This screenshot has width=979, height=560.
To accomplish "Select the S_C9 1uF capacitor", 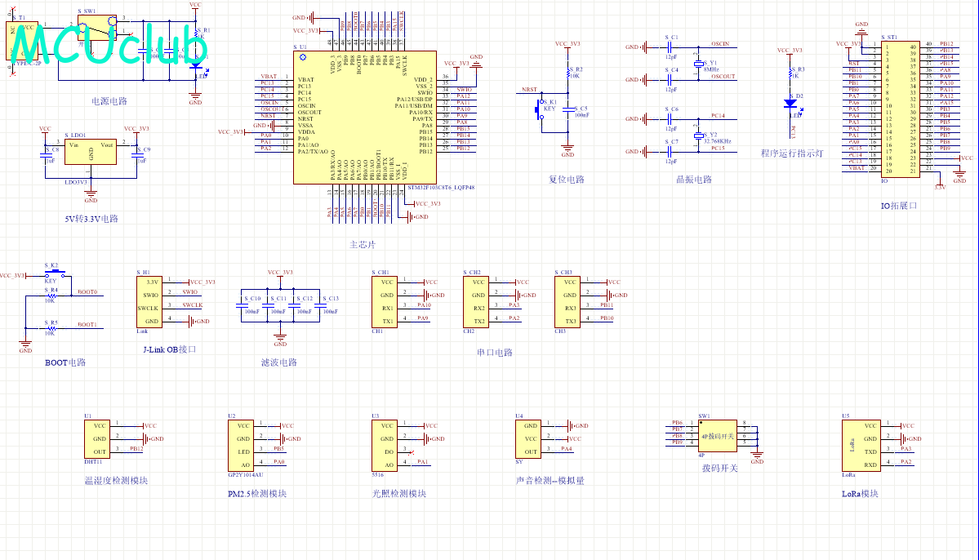I will 136,156.
